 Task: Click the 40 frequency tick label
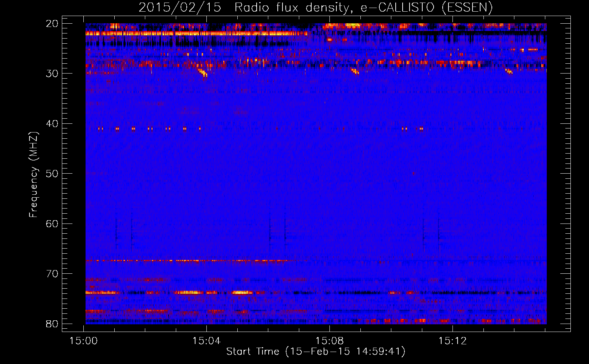[x=52, y=124]
